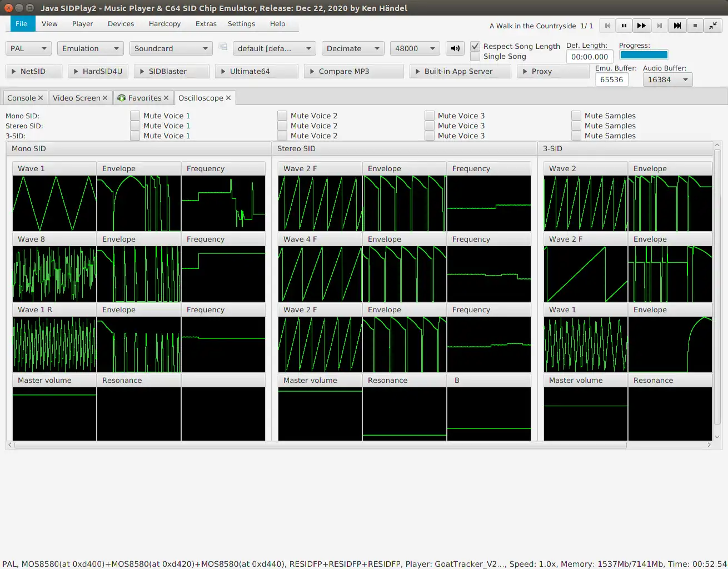Screen dimensions: 728x569
Task: Stop playback with the stop button
Action: pyautogui.click(x=695, y=26)
